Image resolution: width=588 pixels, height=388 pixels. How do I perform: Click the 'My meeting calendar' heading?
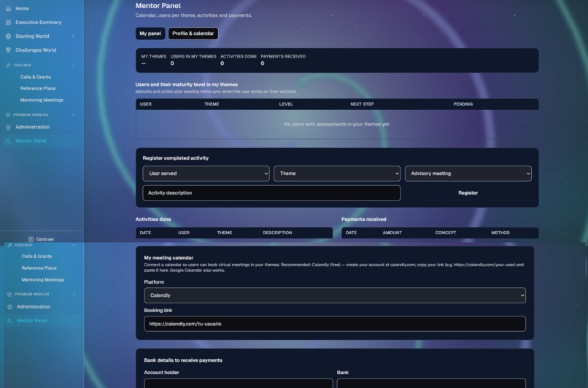169,258
